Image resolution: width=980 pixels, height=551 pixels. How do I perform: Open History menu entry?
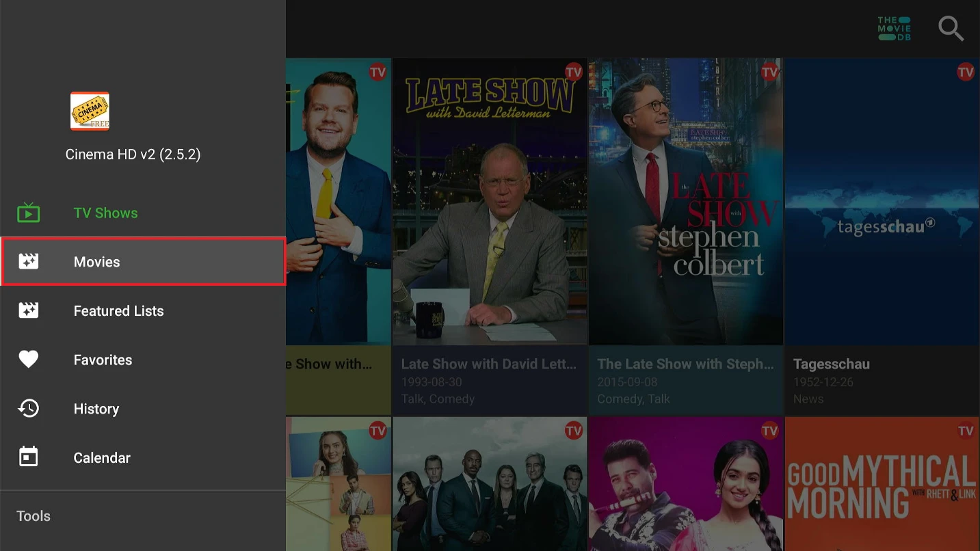click(x=143, y=409)
